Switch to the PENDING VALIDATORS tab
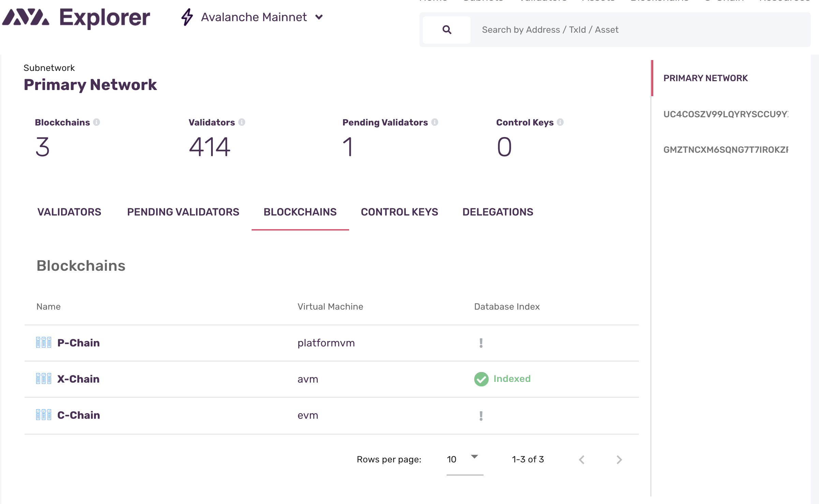This screenshot has width=819, height=504. 183,212
